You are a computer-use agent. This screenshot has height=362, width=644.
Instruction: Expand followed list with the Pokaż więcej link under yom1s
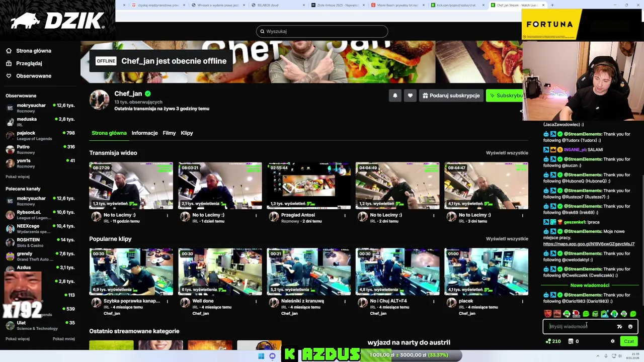tap(18, 177)
